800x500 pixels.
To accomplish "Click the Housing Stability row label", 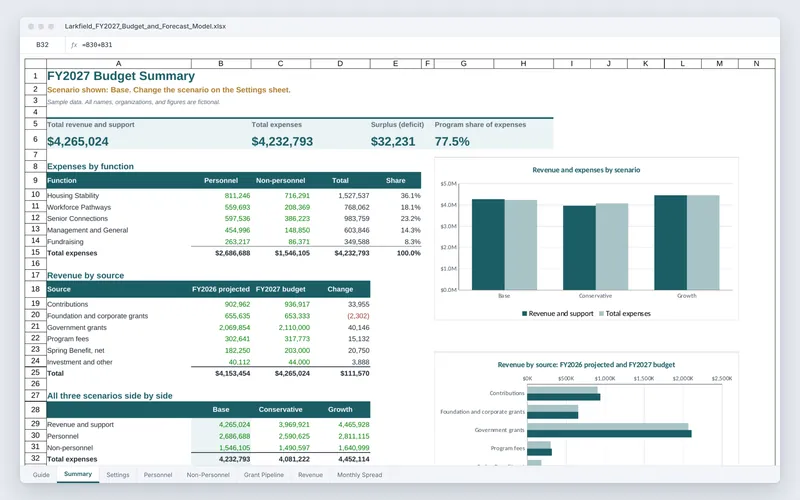I will tap(73, 195).
